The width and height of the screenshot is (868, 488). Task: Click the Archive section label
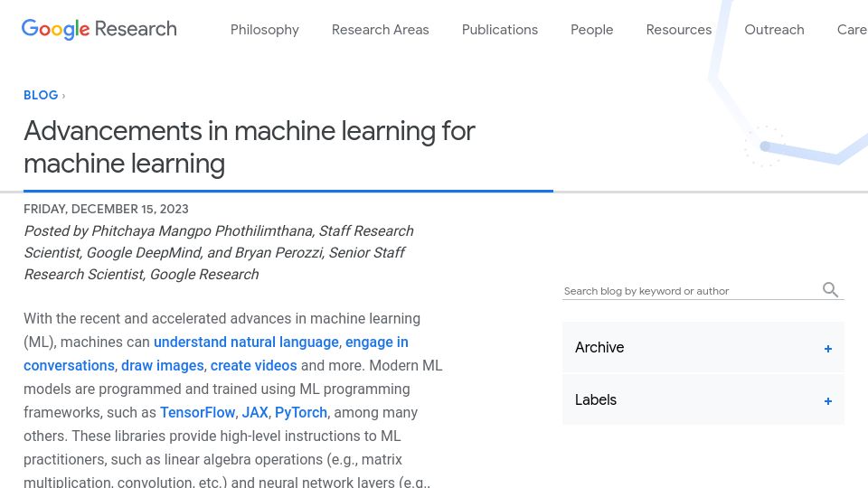[x=599, y=347]
